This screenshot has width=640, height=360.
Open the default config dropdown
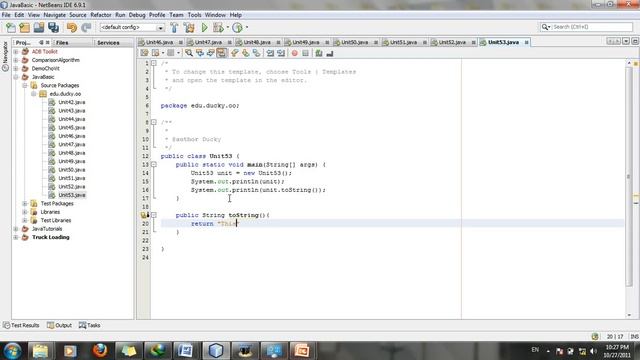[x=160, y=28]
